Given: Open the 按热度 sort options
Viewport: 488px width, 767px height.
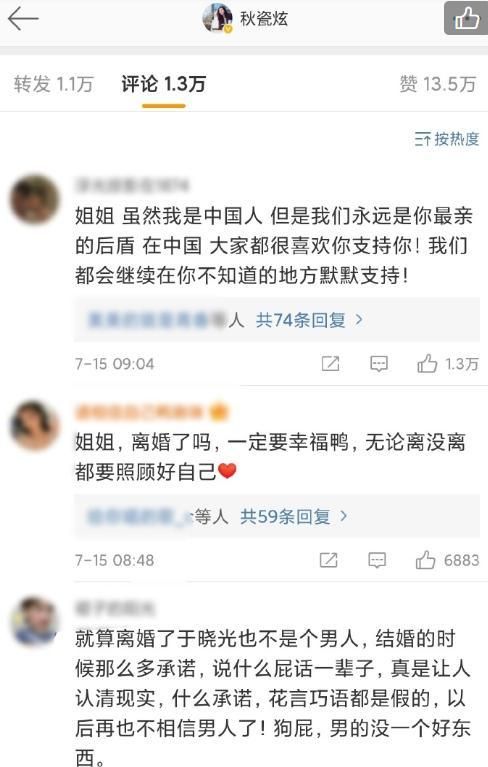Looking at the screenshot, I should 447,139.
